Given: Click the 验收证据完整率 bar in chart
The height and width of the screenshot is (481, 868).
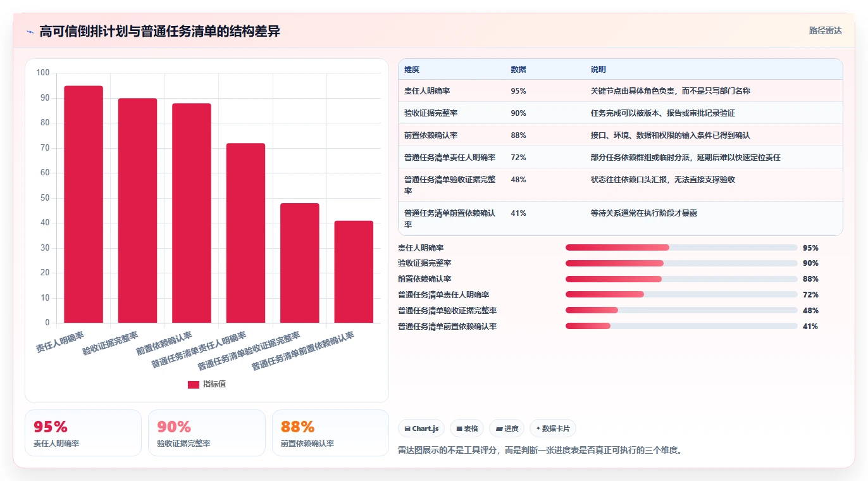Looking at the screenshot, I should pyautogui.click(x=137, y=211).
